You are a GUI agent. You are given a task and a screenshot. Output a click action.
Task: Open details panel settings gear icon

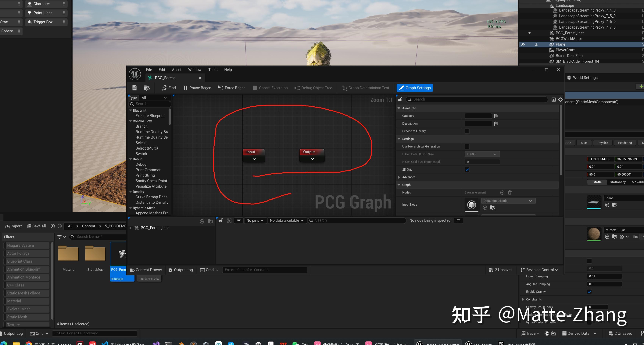point(560,99)
